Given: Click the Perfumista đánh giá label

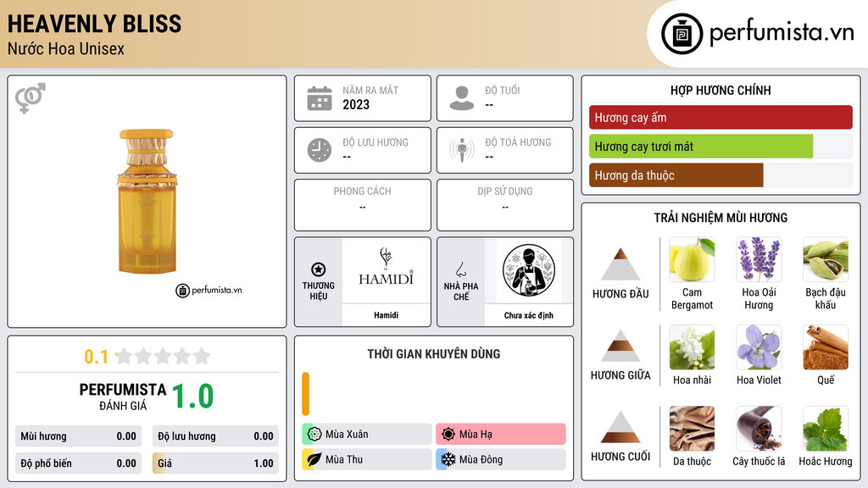Looking at the screenshot, I should pos(123,396).
